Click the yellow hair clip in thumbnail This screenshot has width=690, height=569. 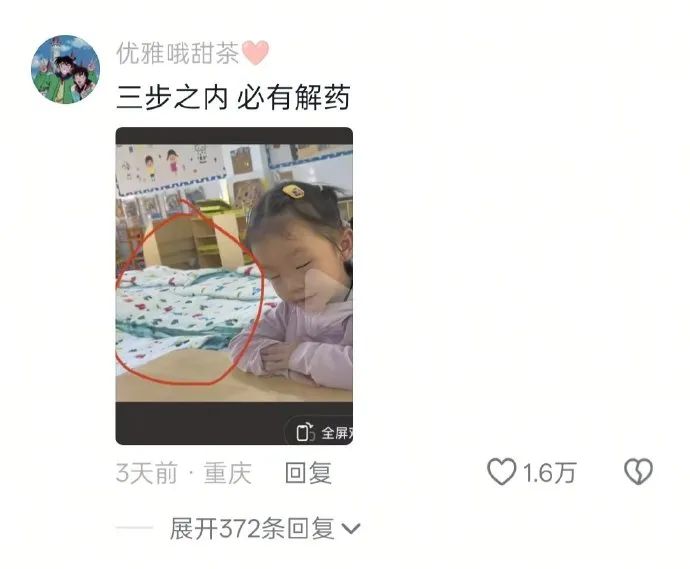click(294, 191)
